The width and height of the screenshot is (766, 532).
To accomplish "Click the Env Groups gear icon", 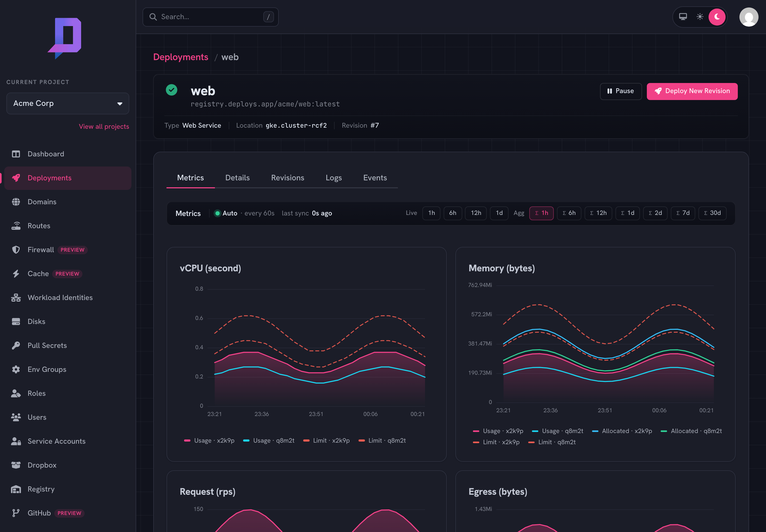I will tap(16, 370).
